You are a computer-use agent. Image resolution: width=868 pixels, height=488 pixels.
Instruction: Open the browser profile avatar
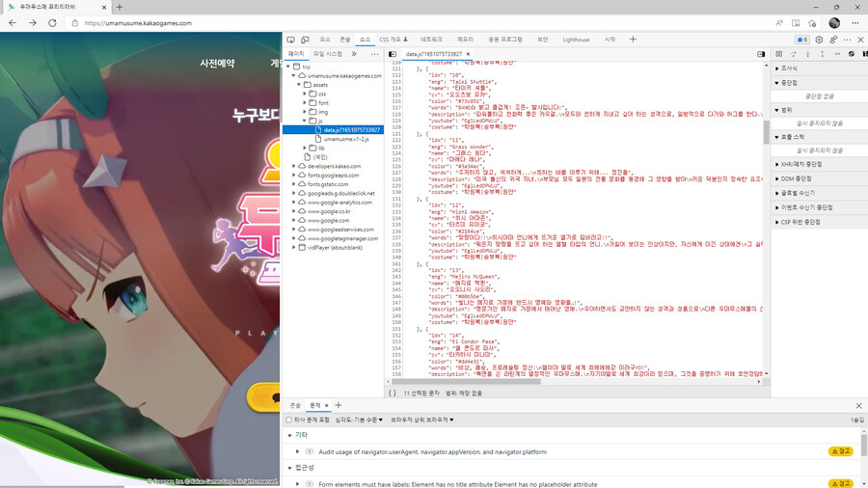834,23
